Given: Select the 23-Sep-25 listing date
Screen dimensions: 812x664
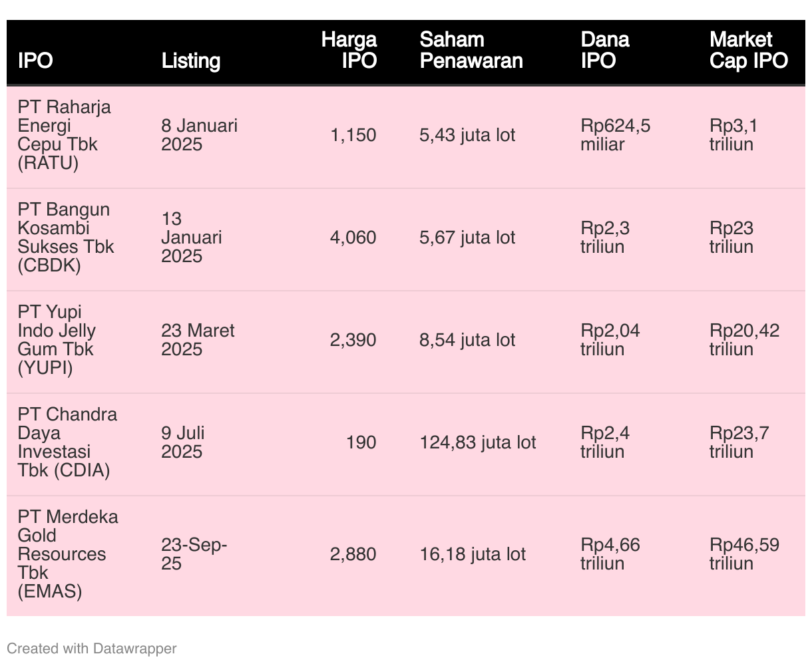Looking at the screenshot, I should pos(194,554).
